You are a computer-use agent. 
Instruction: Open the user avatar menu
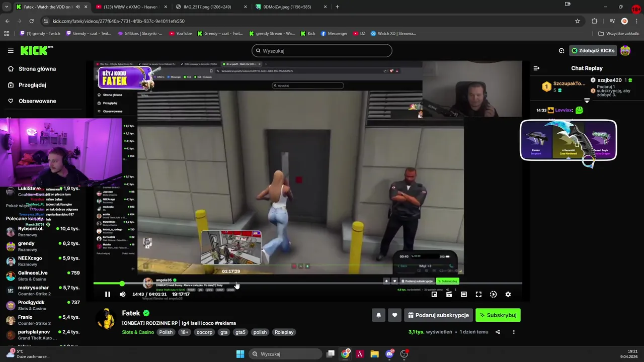coord(625,51)
